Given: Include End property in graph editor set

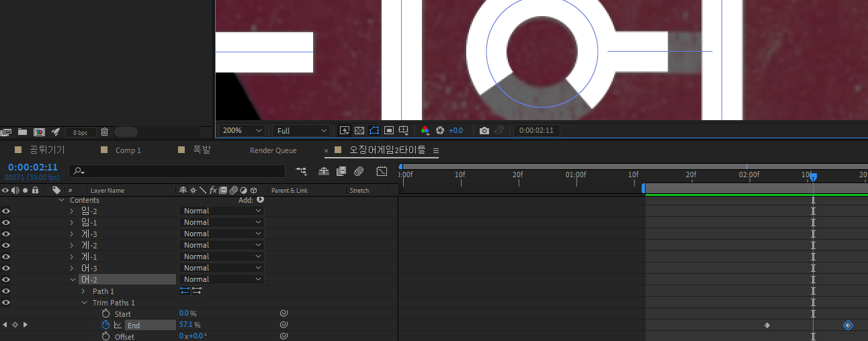Looking at the screenshot, I should coord(118,325).
